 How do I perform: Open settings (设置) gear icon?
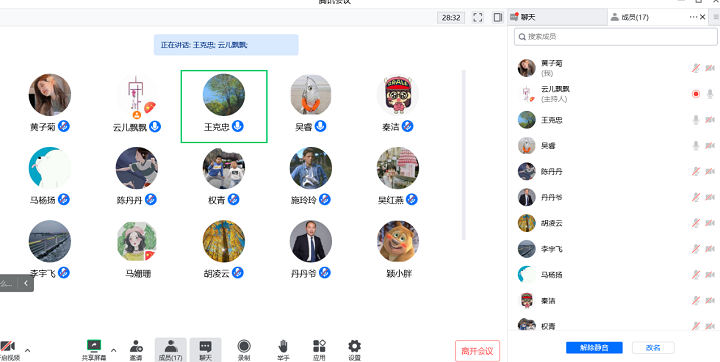(x=354, y=350)
